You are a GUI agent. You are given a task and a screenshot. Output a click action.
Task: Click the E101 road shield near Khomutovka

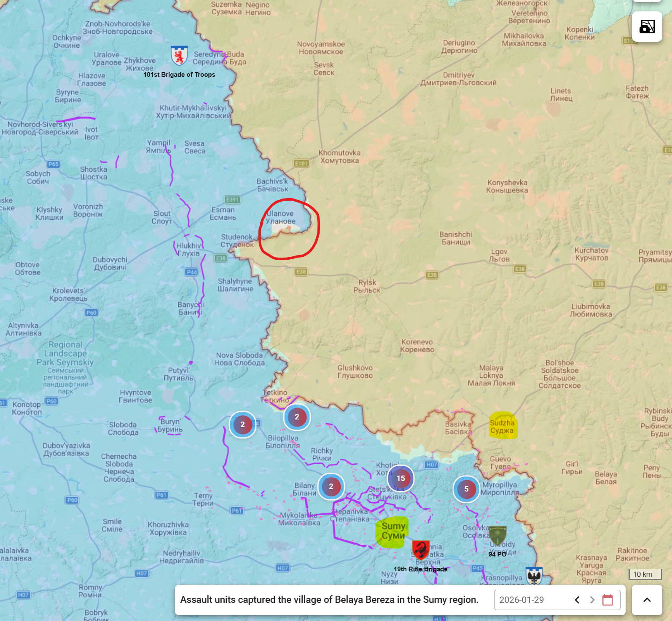point(301,163)
